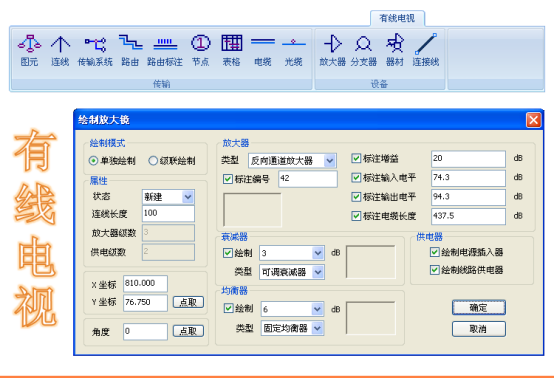Click output level field showing 94.3
Viewport: 554px width, 378px height.
click(468, 197)
